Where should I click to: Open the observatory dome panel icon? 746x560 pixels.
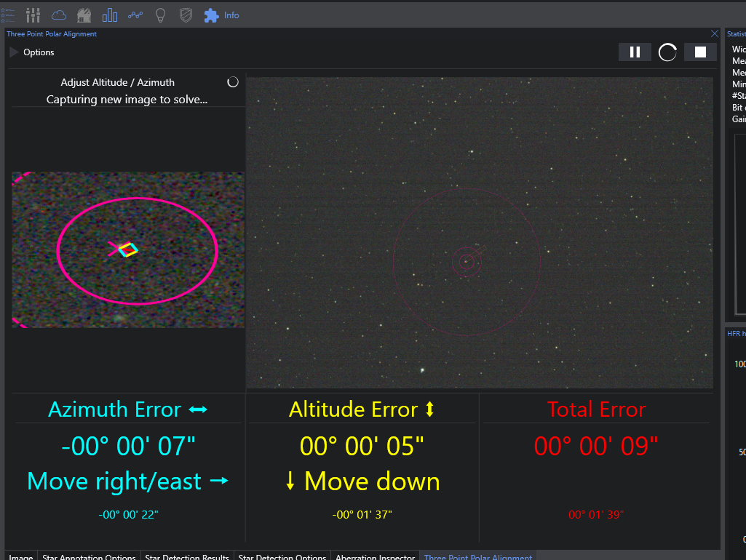[x=84, y=15]
